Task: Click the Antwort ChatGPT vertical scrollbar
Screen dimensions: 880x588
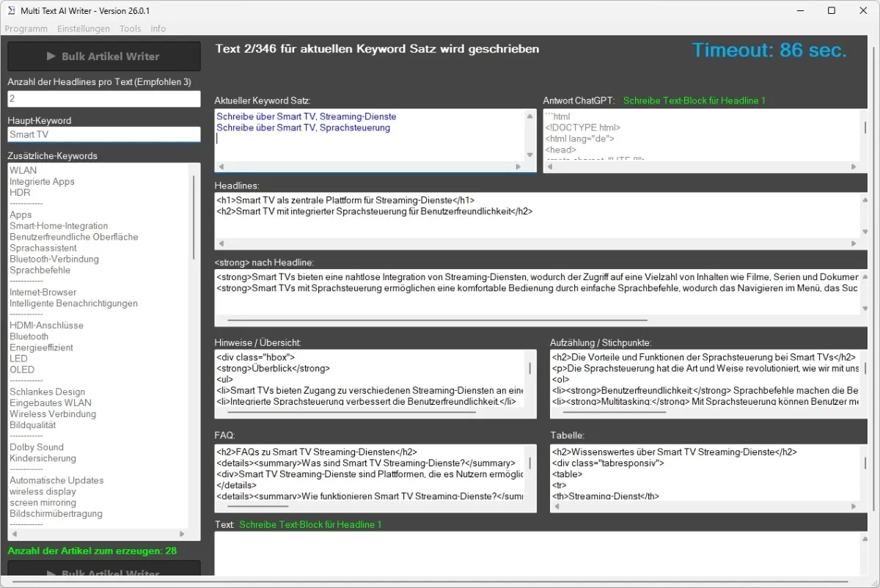Action: coord(865,127)
